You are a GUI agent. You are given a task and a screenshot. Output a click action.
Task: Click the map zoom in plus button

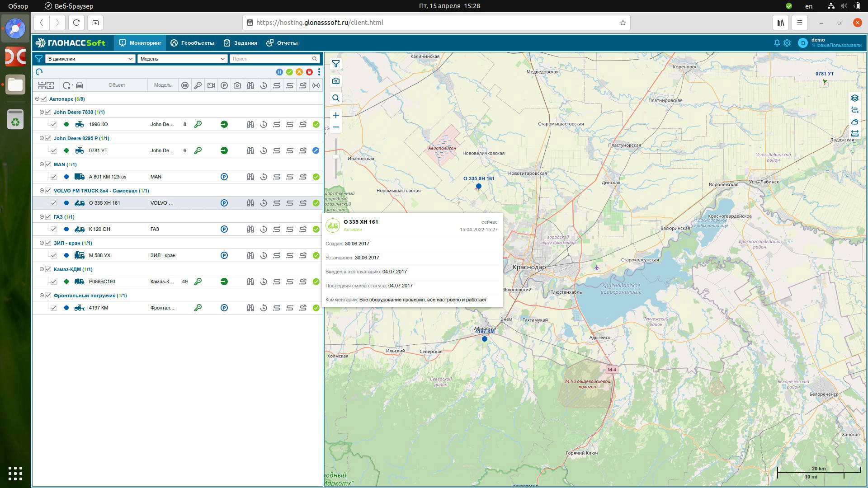[x=335, y=115]
